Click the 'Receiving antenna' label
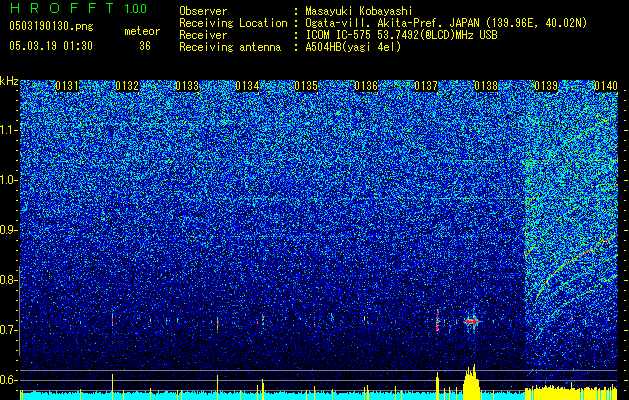 click(230, 47)
